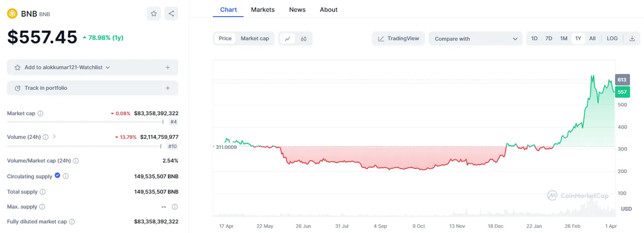Toggle chart to Price view

pos(225,39)
